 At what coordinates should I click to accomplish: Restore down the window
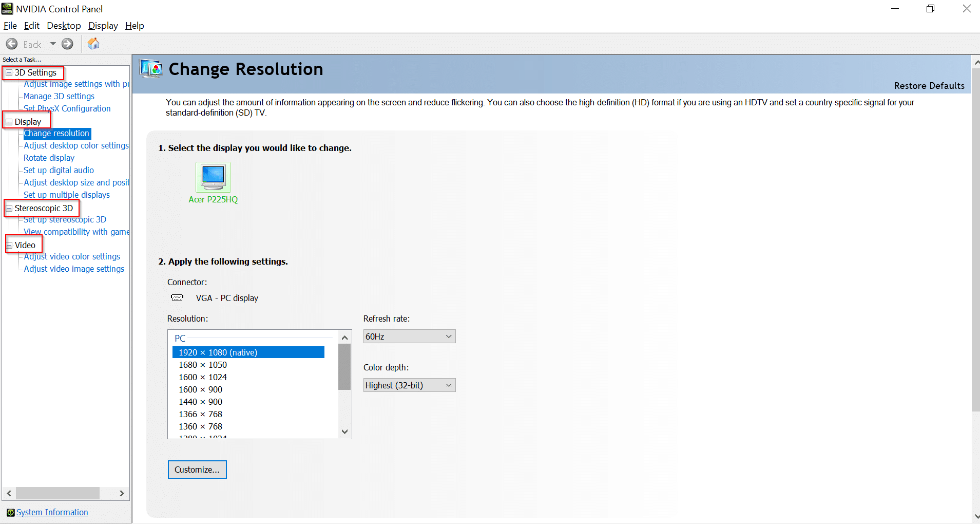(930, 9)
